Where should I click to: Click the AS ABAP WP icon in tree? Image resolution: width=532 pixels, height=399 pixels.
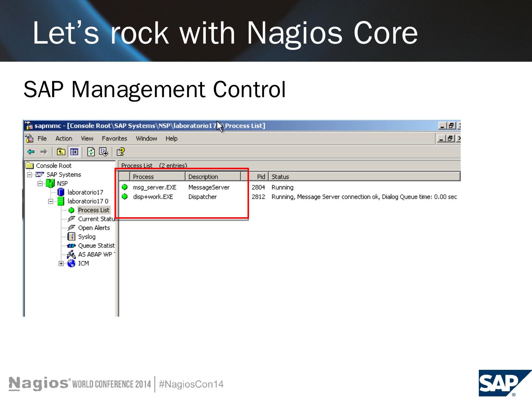[71, 254]
